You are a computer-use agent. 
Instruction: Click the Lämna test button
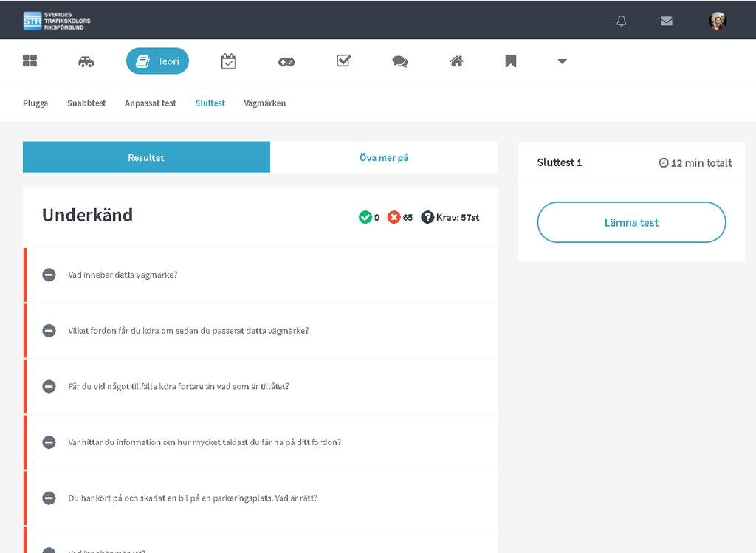click(631, 222)
